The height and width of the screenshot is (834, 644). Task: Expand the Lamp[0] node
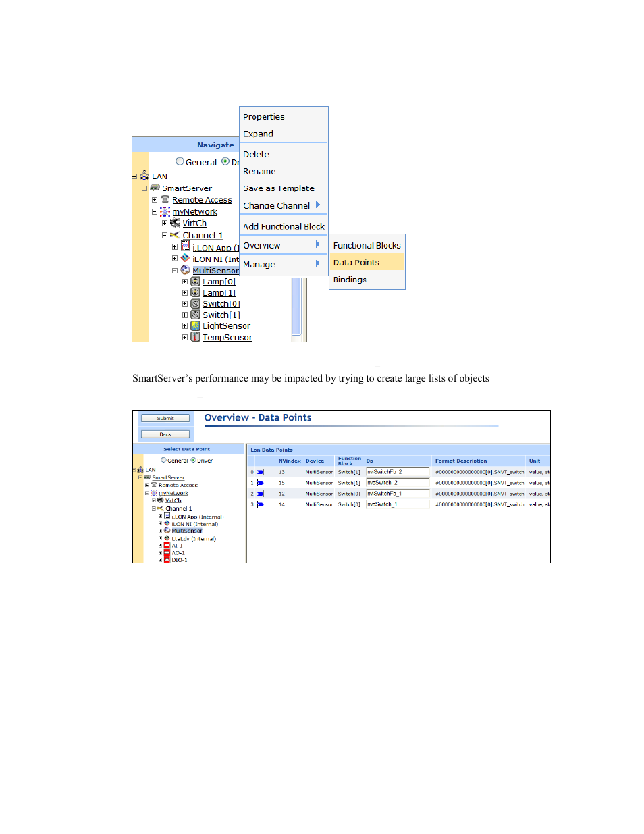tap(185, 282)
